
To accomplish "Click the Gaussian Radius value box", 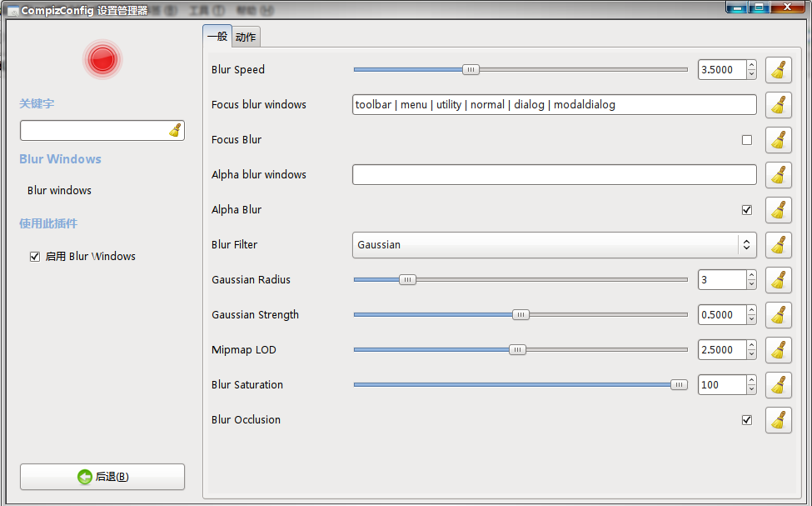I will click(x=722, y=280).
